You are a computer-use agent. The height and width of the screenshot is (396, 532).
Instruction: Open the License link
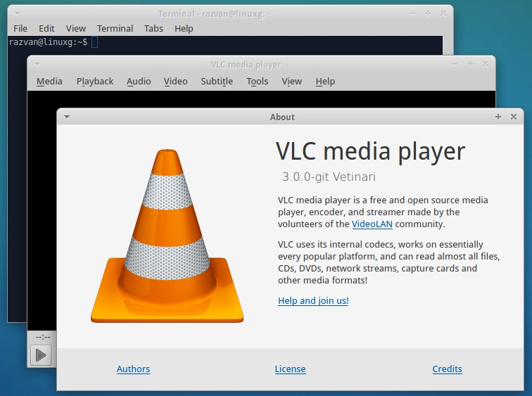[291, 369]
